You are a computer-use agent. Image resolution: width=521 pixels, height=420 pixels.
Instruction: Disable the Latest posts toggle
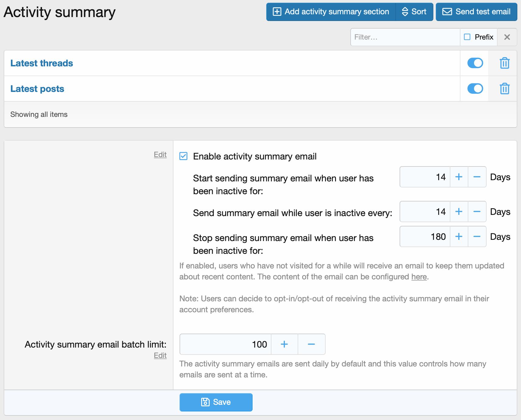point(475,89)
